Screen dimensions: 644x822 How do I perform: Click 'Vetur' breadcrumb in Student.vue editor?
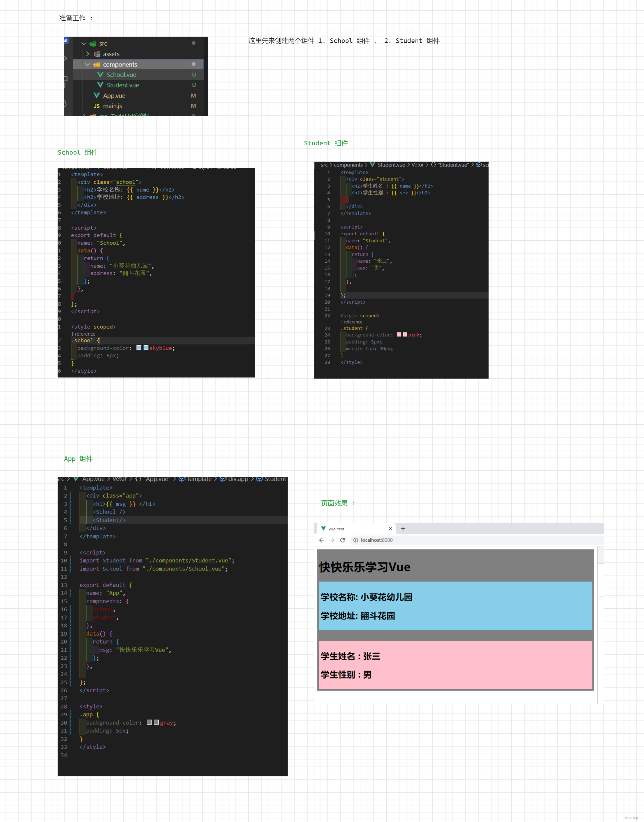point(417,165)
